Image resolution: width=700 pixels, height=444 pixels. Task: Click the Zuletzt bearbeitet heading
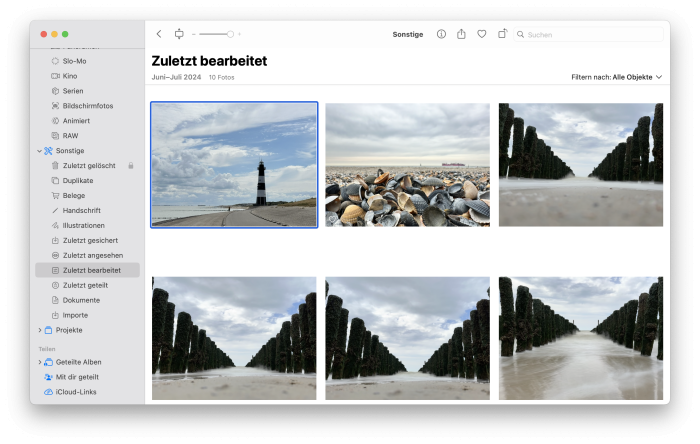point(209,61)
